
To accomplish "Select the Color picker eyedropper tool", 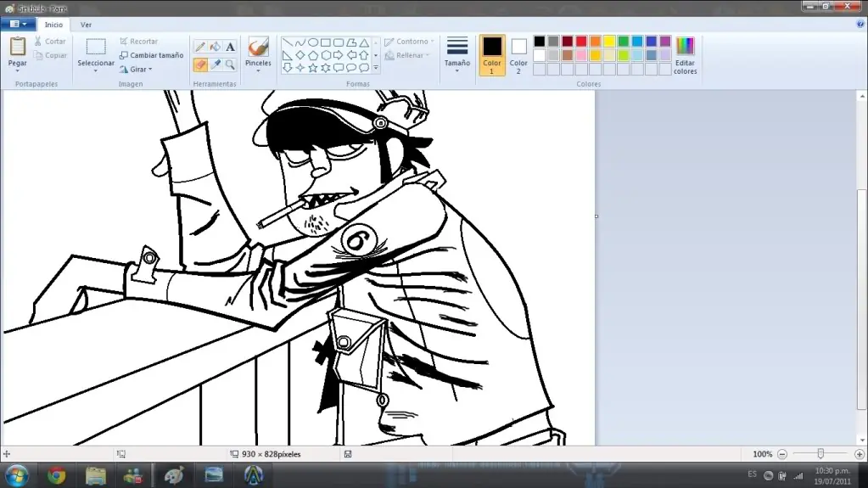I will [x=216, y=65].
